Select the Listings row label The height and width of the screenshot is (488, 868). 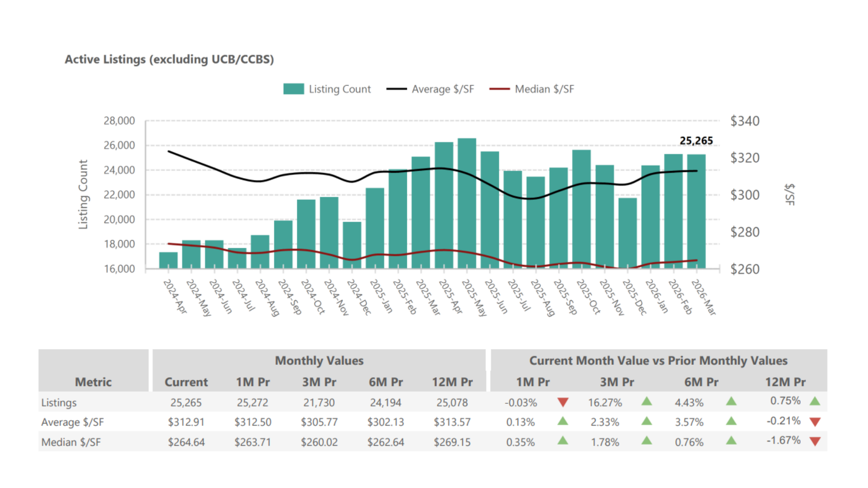59,402
